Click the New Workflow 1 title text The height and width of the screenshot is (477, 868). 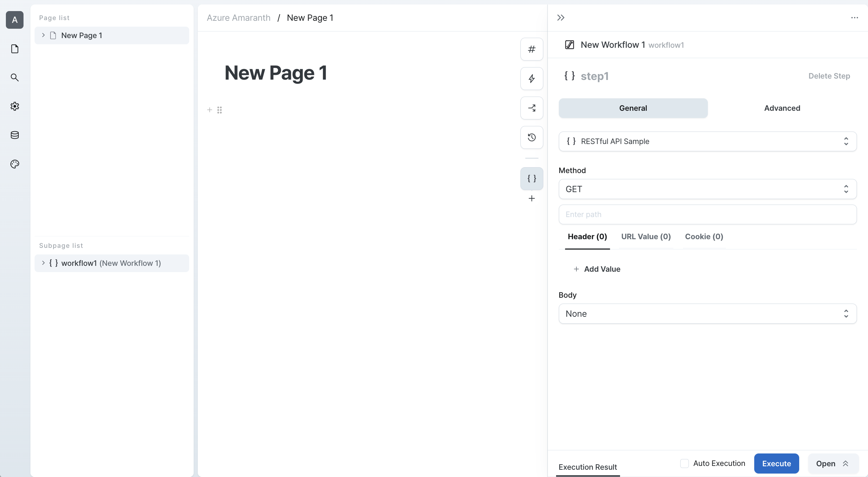coord(613,45)
